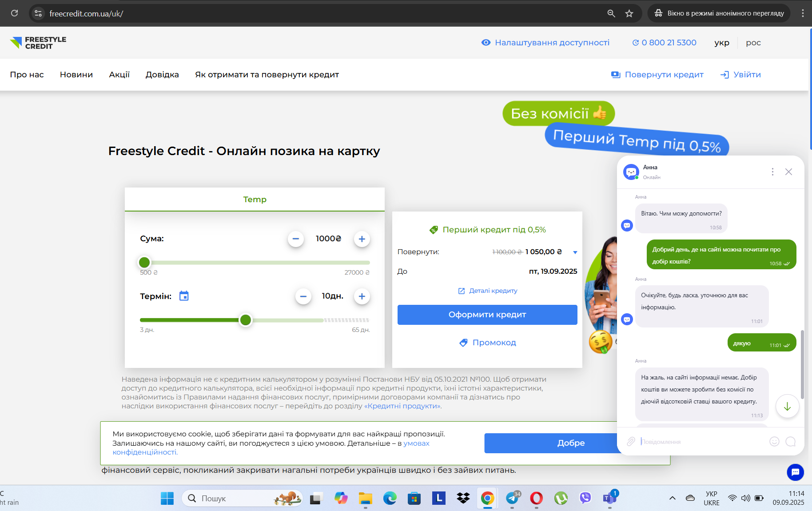The image size is (812, 511).
Task: Toggle the blue chat launcher button
Action: click(x=795, y=472)
